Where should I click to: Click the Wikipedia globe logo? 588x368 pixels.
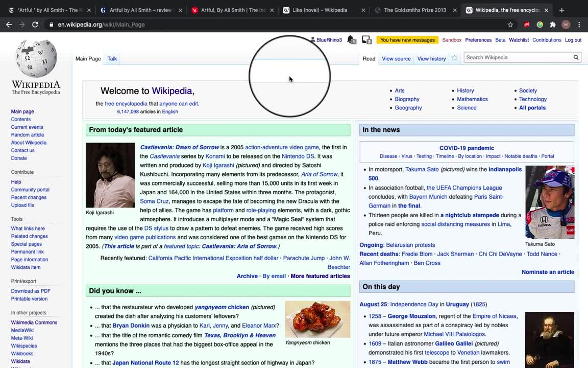click(x=36, y=58)
